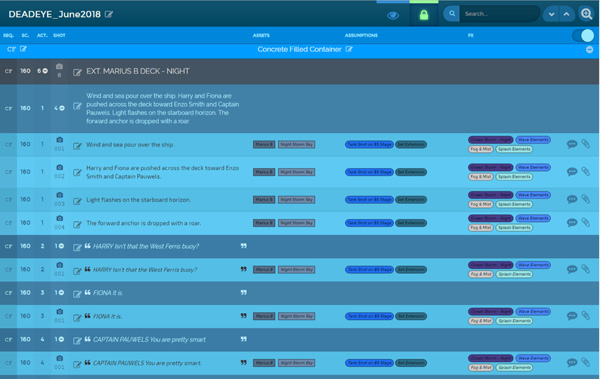Go to next search result with down chevron
The height and width of the screenshot is (379, 600).
(551, 14)
